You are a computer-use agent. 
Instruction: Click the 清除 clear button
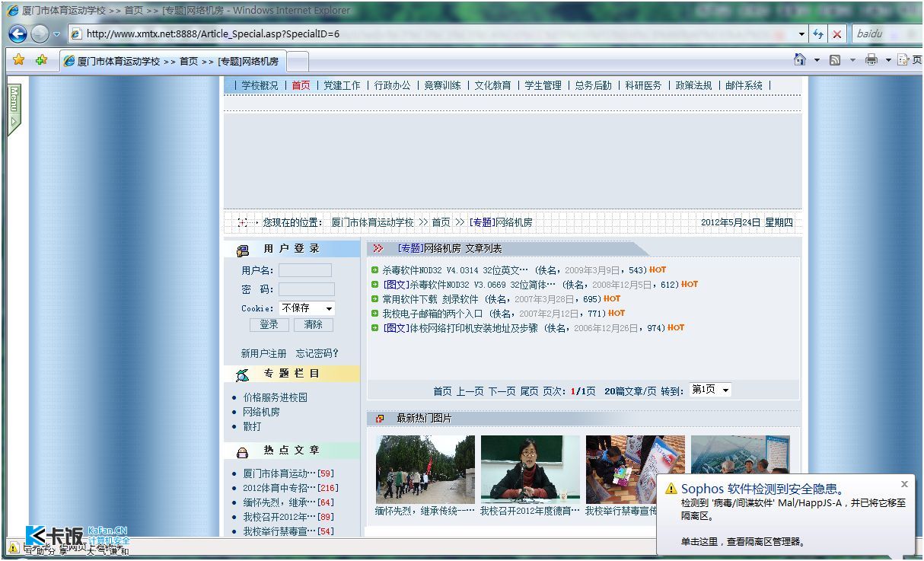pos(314,324)
